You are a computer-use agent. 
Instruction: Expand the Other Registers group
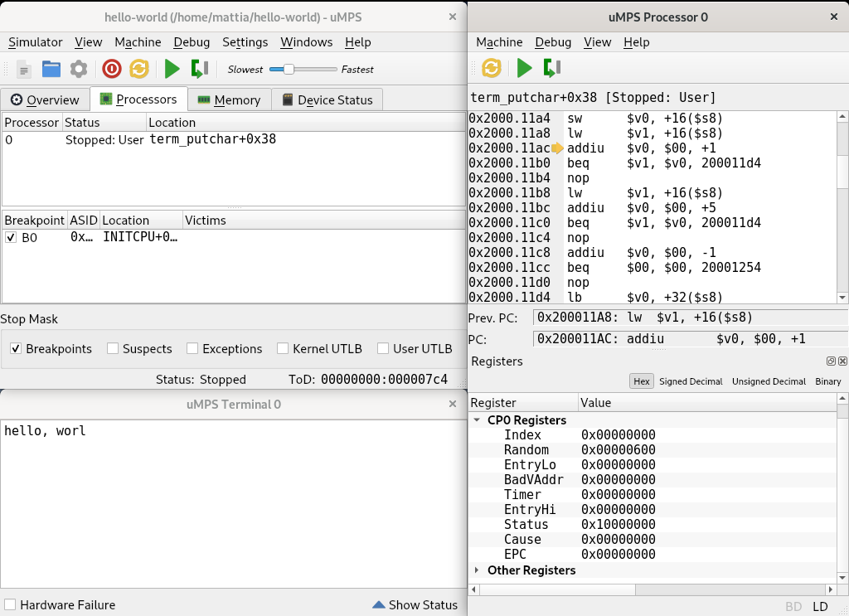point(477,570)
